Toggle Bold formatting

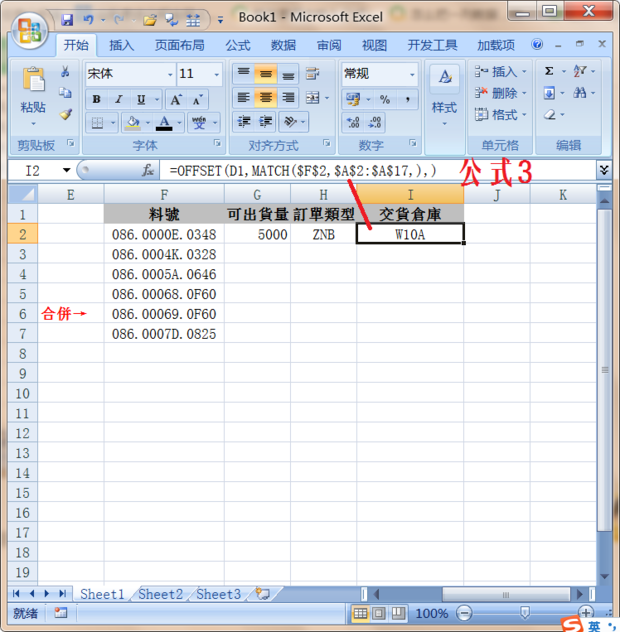tap(96, 100)
